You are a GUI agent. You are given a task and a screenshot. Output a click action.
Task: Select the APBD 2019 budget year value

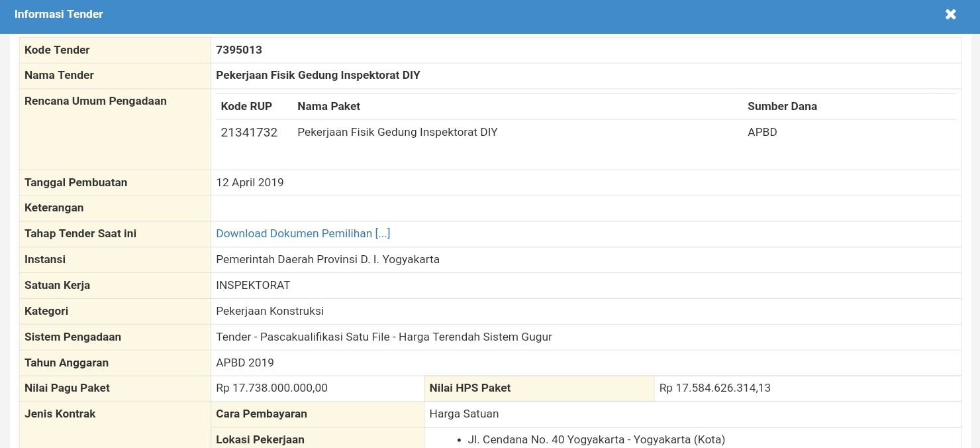click(244, 363)
